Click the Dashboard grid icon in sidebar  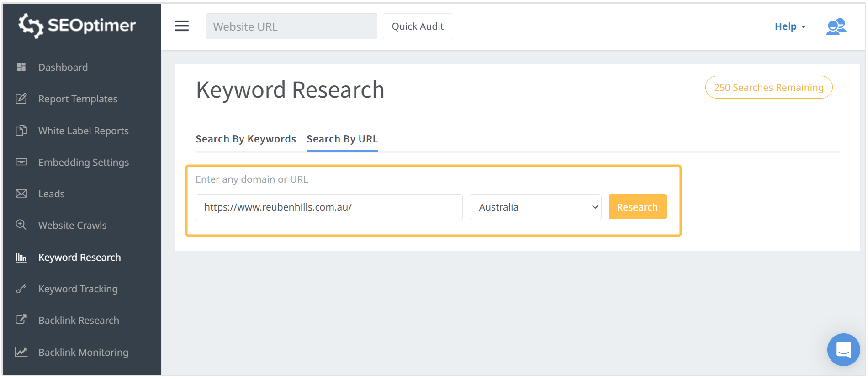21,67
